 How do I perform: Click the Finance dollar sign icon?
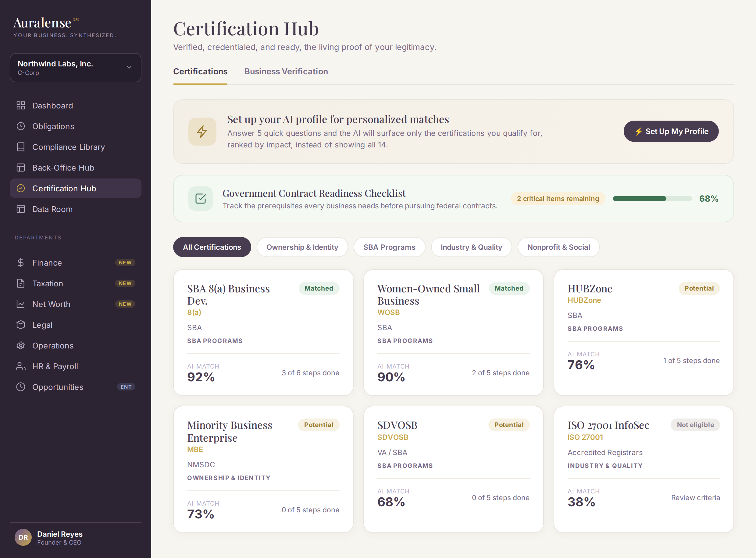point(21,263)
